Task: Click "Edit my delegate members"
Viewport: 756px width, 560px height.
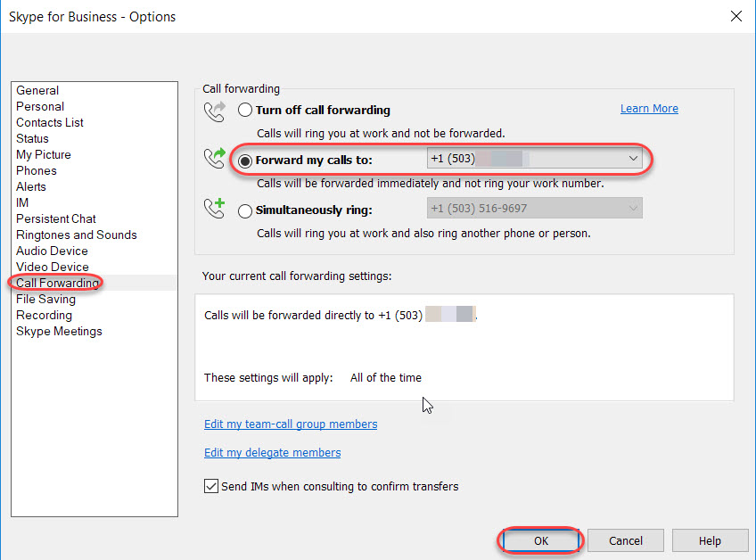Action: tap(272, 452)
